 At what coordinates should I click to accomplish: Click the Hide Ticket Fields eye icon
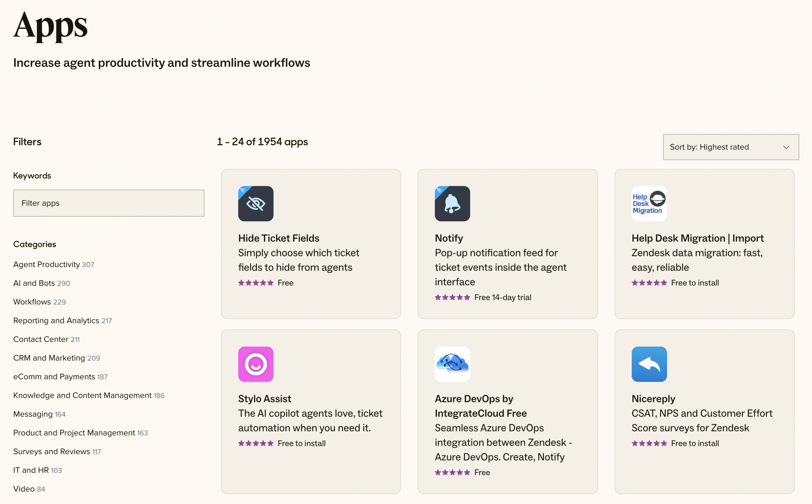(256, 204)
